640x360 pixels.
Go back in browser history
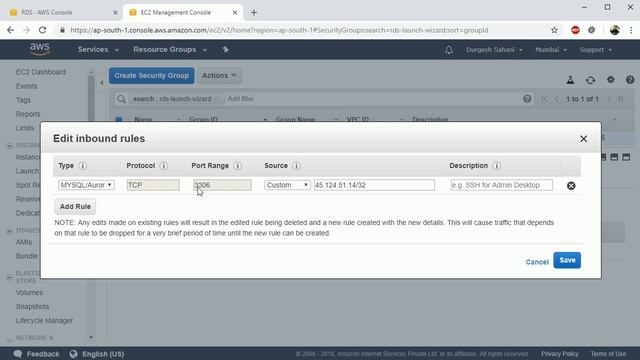tap(11, 30)
